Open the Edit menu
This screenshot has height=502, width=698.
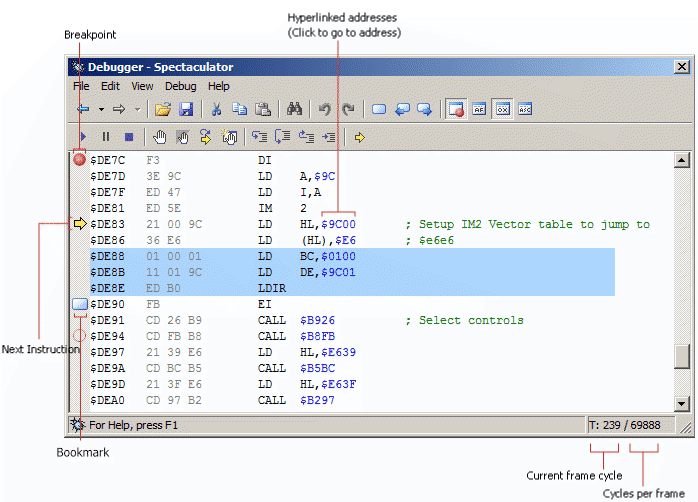(110, 86)
